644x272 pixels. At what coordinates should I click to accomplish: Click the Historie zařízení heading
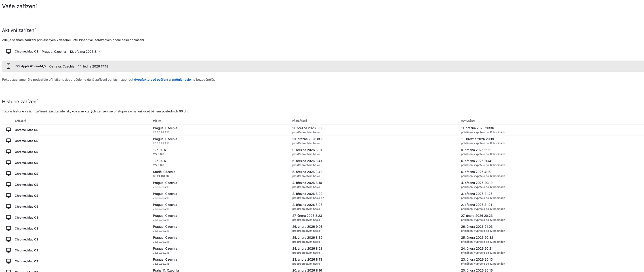20,101
